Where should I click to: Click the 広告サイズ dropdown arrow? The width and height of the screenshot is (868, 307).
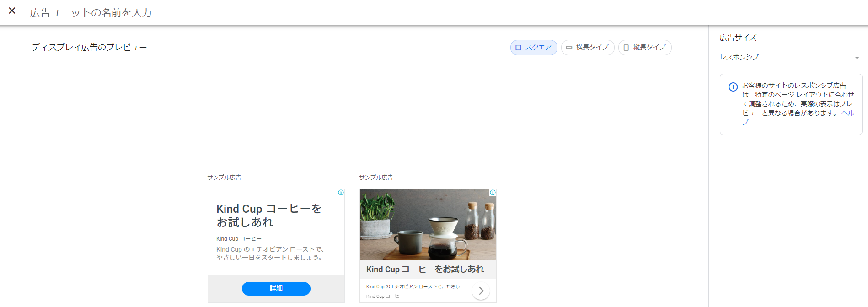[x=857, y=58]
